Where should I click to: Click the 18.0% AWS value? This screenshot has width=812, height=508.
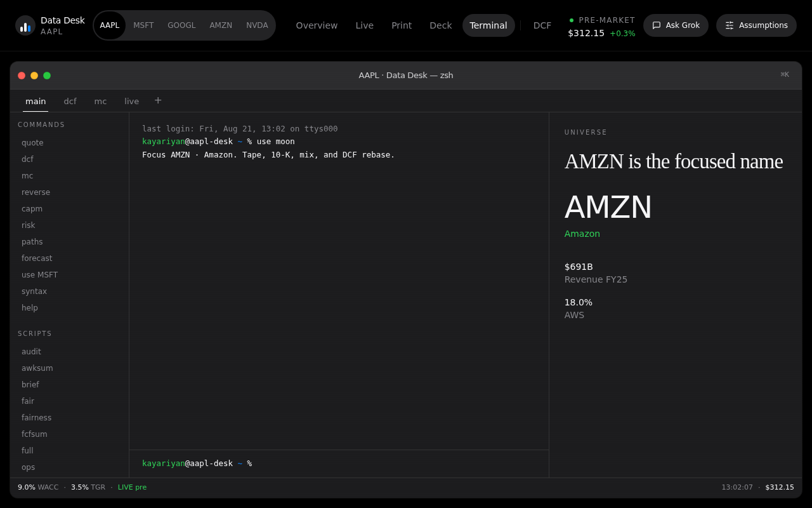579,302
